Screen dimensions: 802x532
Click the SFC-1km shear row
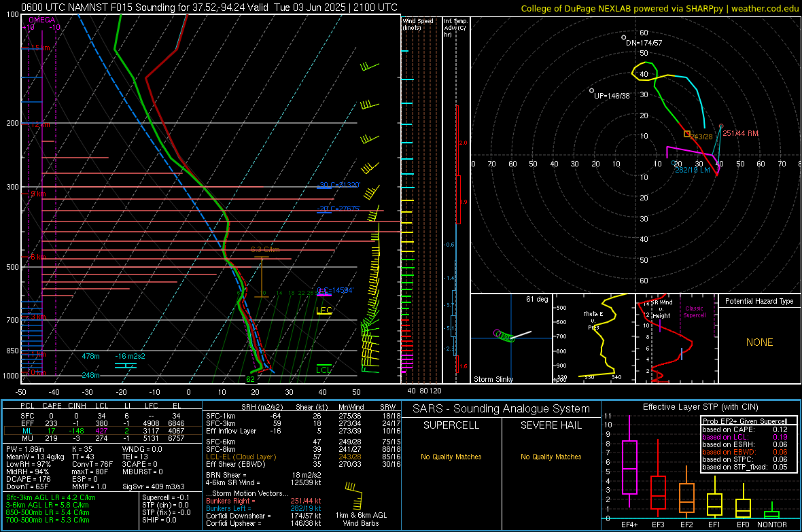[x=303, y=416]
